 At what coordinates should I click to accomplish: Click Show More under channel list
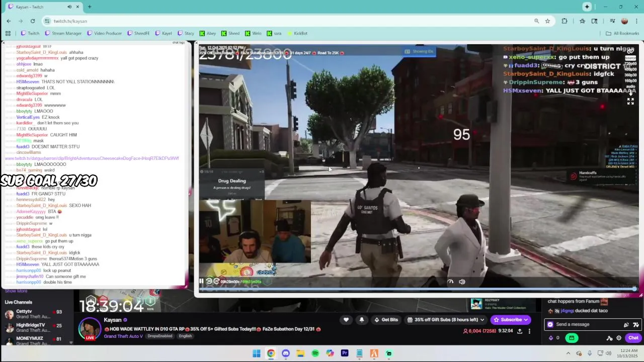point(16,291)
